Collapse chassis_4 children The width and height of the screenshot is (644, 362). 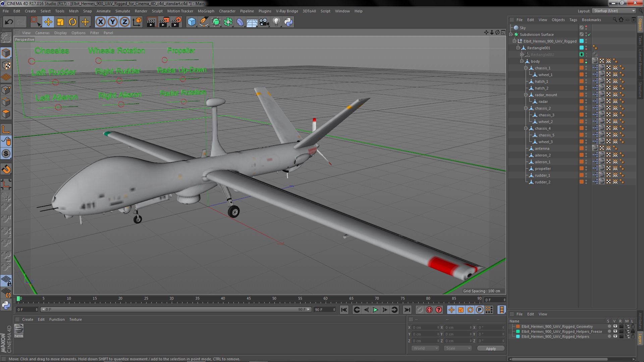(526, 128)
